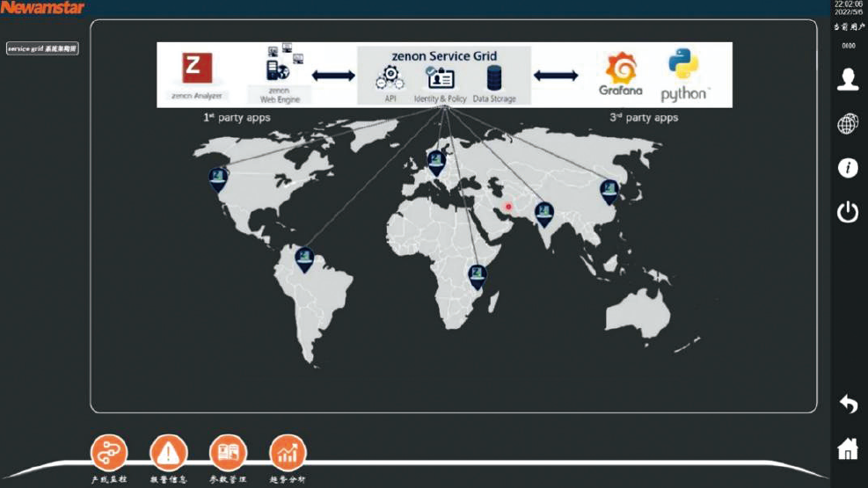Image resolution: width=868 pixels, height=488 pixels.
Task: Click the 22:02:06 clock display
Action: (x=848, y=4)
